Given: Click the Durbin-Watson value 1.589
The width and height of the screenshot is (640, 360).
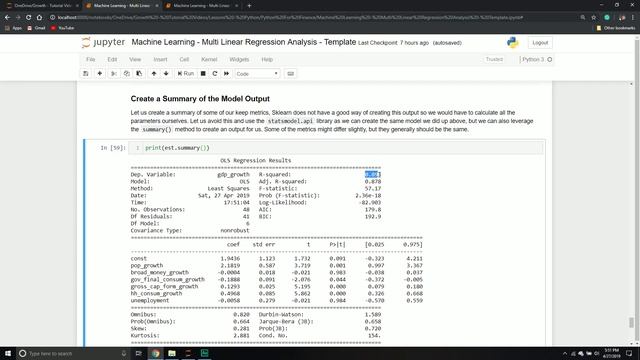Looking at the screenshot, I should click(373, 314).
